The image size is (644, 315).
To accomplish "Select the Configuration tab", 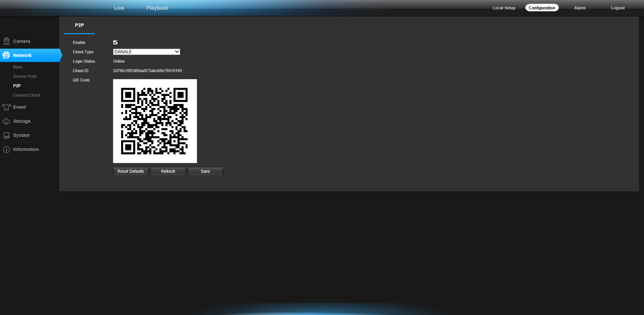I will (542, 8).
